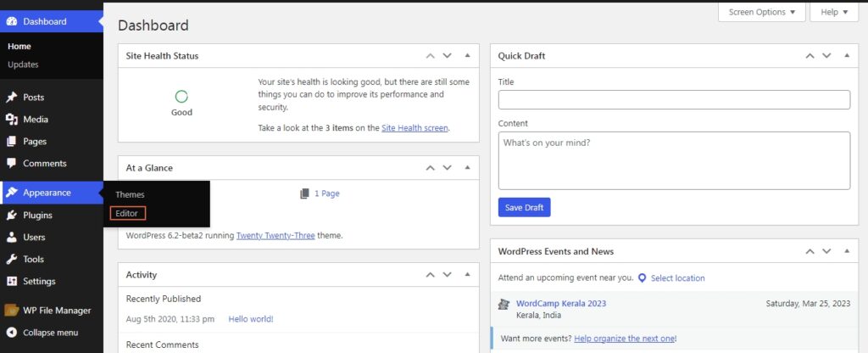868x353 pixels.
Task: Click the Posts pushpin icon
Action: click(11, 98)
